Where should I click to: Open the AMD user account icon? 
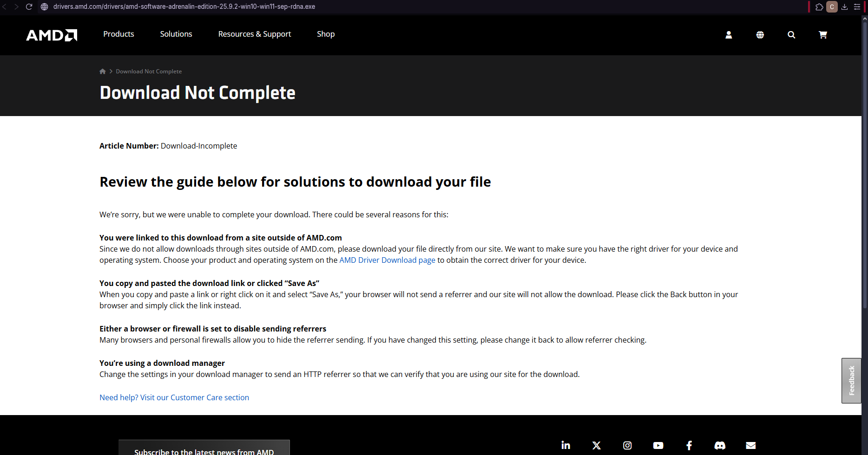point(729,35)
